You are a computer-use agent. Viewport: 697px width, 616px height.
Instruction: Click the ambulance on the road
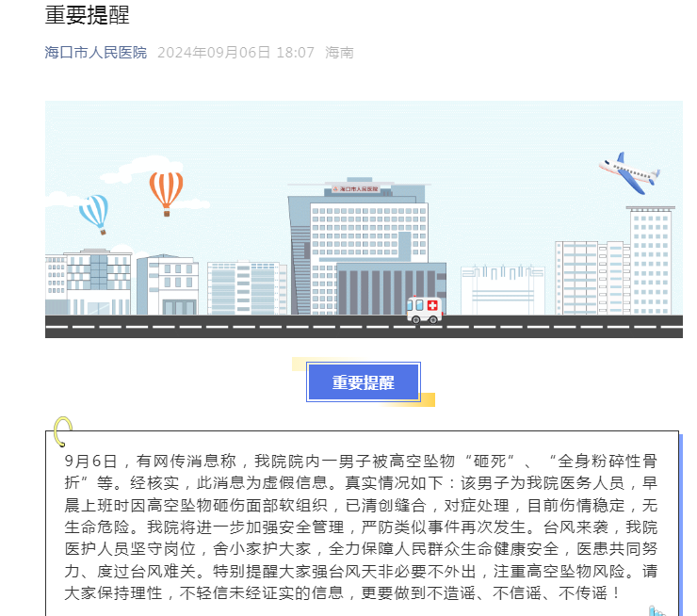click(x=425, y=308)
